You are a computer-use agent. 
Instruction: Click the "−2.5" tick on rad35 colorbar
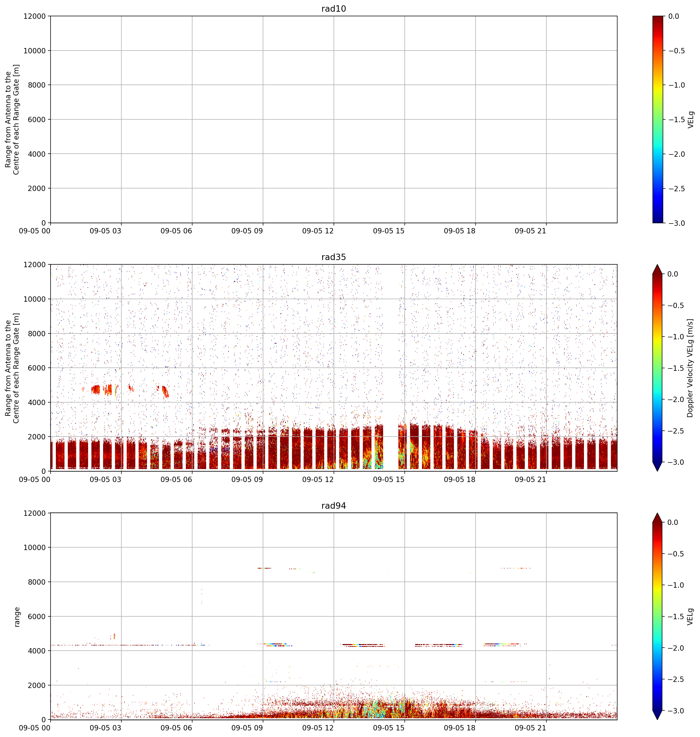pos(676,431)
